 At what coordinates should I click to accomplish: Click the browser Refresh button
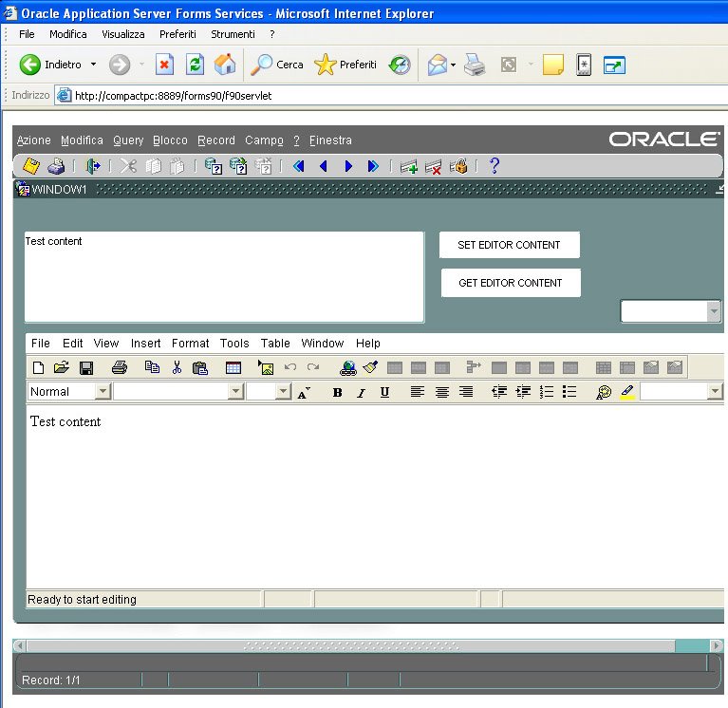(196, 65)
